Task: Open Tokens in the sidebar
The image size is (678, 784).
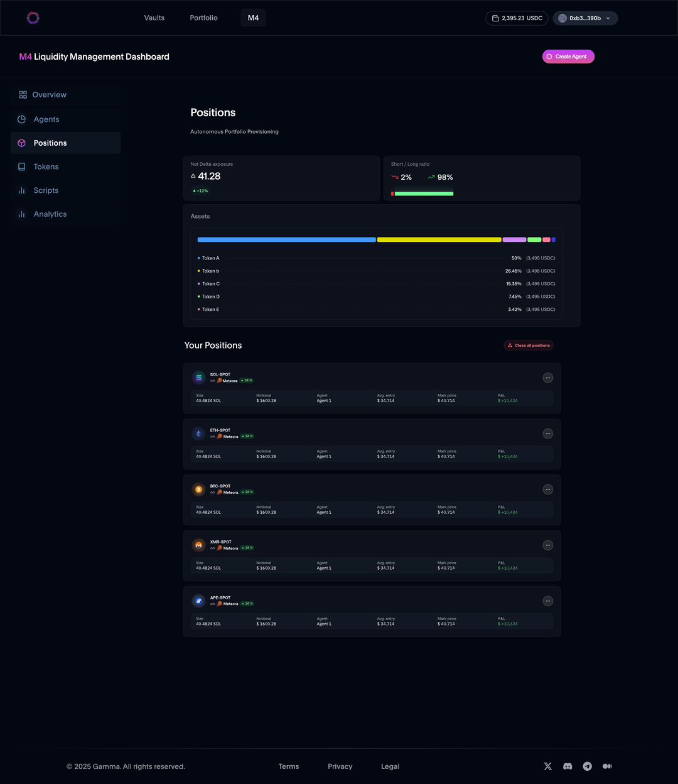Action: [65, 166]
